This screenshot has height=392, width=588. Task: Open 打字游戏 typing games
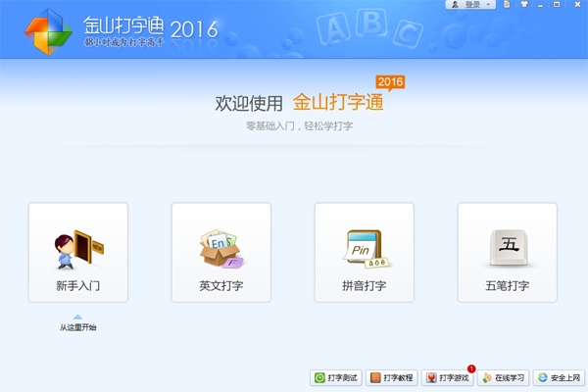(x=448, y=377)
